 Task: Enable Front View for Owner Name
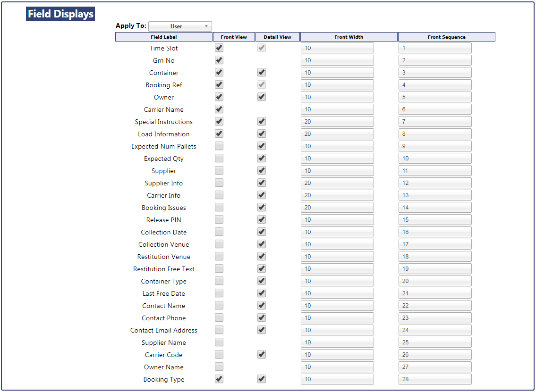(219, 367)
